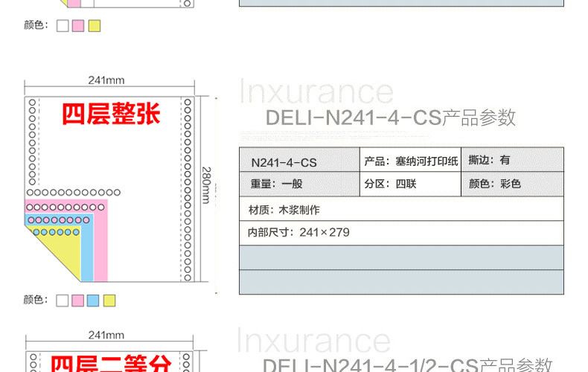Click the 产品：塞纳河打印纸 cell
Image resolution: width=588 pixels, height=372 pixels.
[x=410, y=160]
